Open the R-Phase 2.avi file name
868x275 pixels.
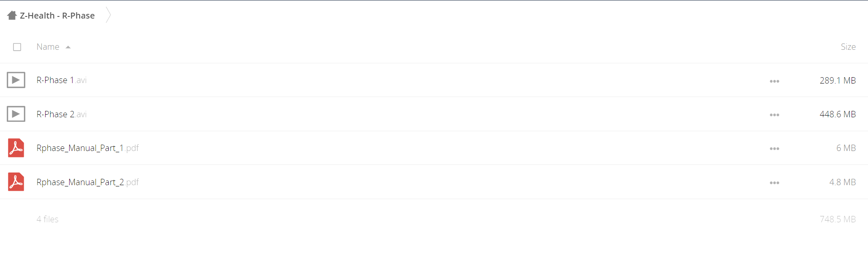point(62,114)
